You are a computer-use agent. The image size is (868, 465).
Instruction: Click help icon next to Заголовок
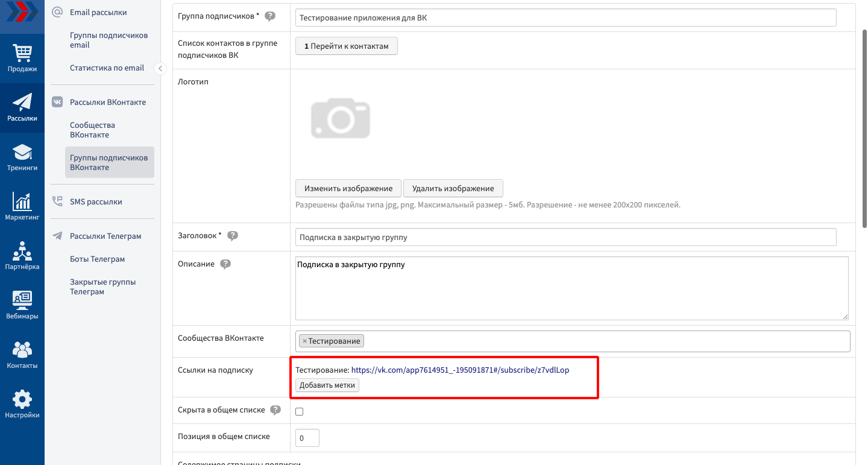233,236
